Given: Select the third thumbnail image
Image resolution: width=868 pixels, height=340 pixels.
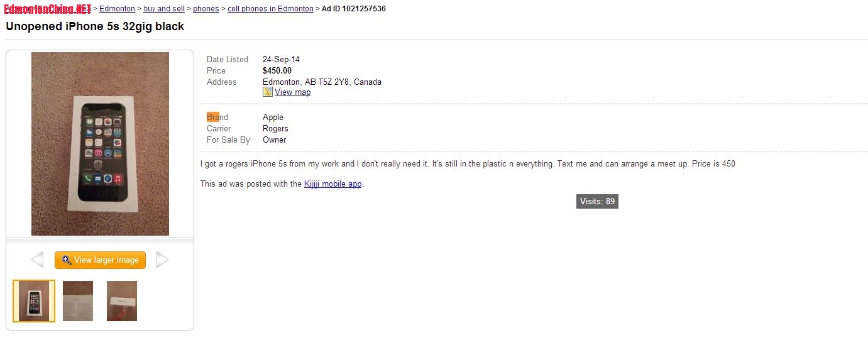Looking at the screenshot, I should click(122, 301).
